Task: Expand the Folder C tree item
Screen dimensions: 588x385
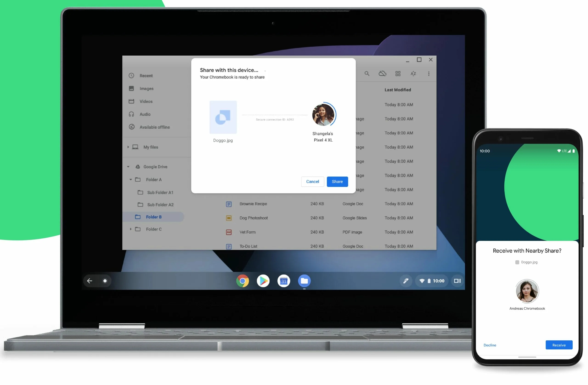Action: point(131,229)
